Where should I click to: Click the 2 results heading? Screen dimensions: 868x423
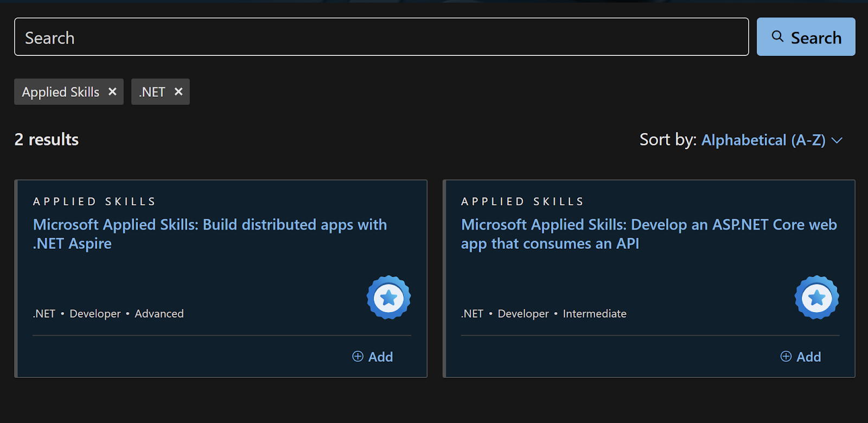click(47, 140)
